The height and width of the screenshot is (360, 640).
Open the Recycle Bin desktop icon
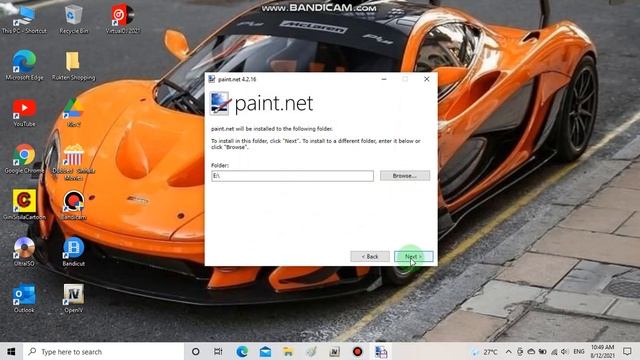(73, 20)
